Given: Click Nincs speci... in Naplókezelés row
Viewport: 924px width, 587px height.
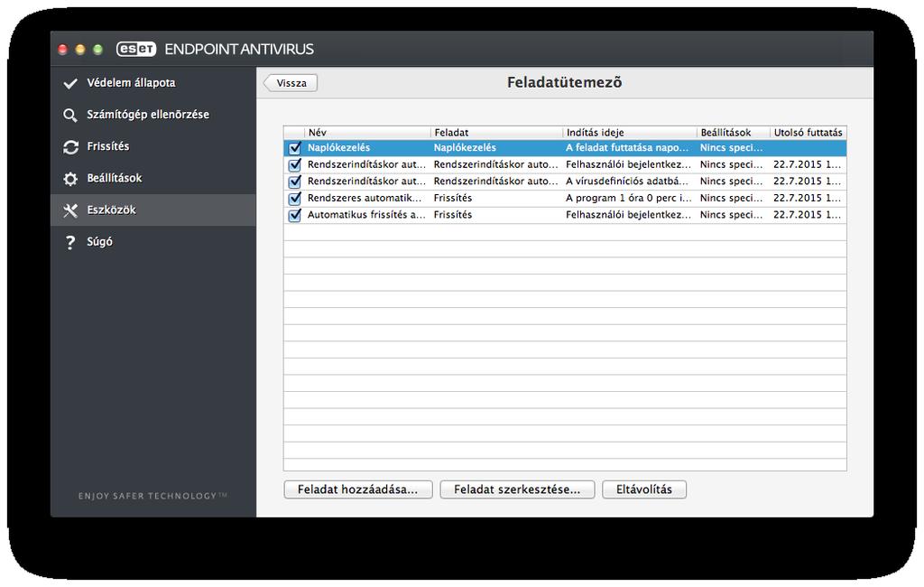Looking at the screenshot, I should (x=731, y=148).
